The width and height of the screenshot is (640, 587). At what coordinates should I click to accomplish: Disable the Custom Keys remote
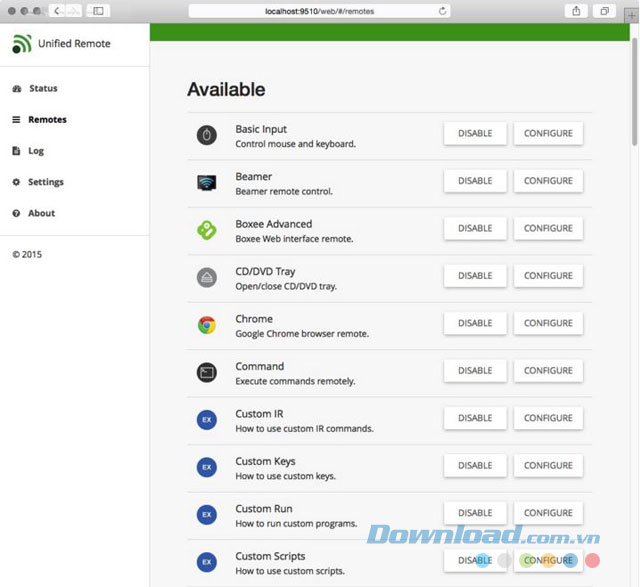(x=475, y=465)
